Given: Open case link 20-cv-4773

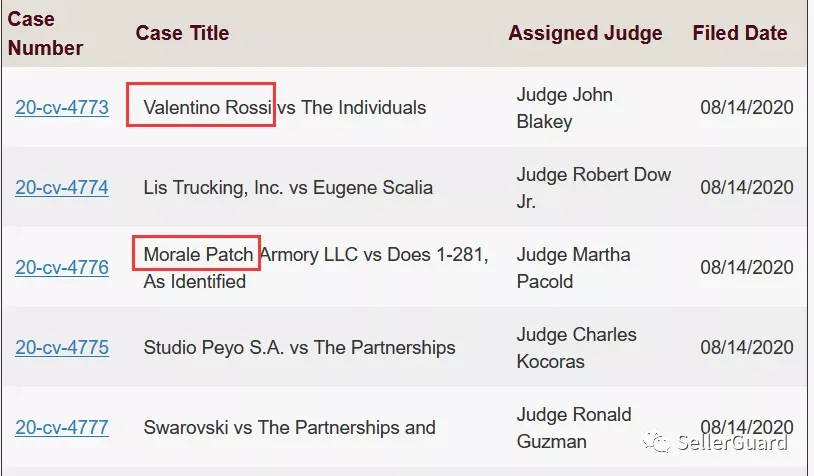Looking at the screenshot, I should 62,107.
